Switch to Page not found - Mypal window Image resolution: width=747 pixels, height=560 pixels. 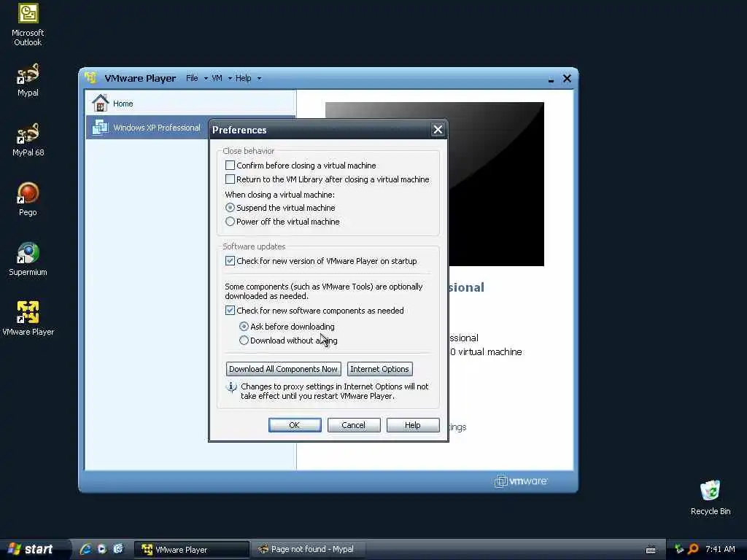307,550
